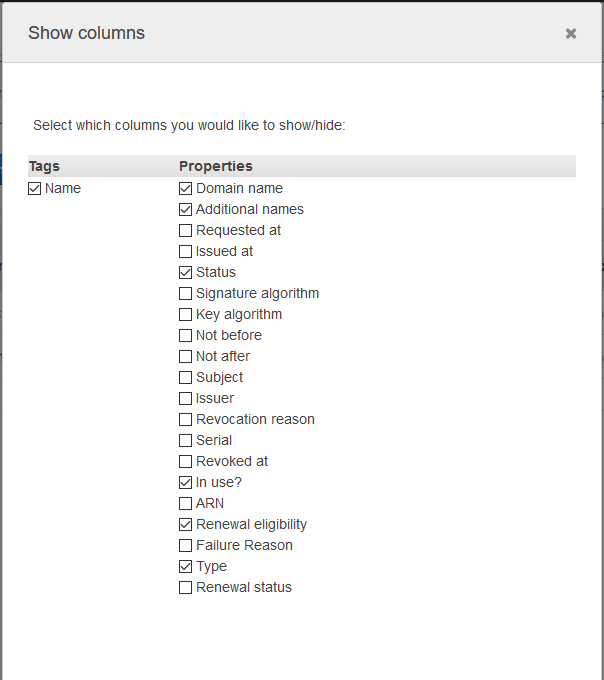Uncheck the In use? column
This screenshot has height=680, width=604.
click(x=185, y=482)
